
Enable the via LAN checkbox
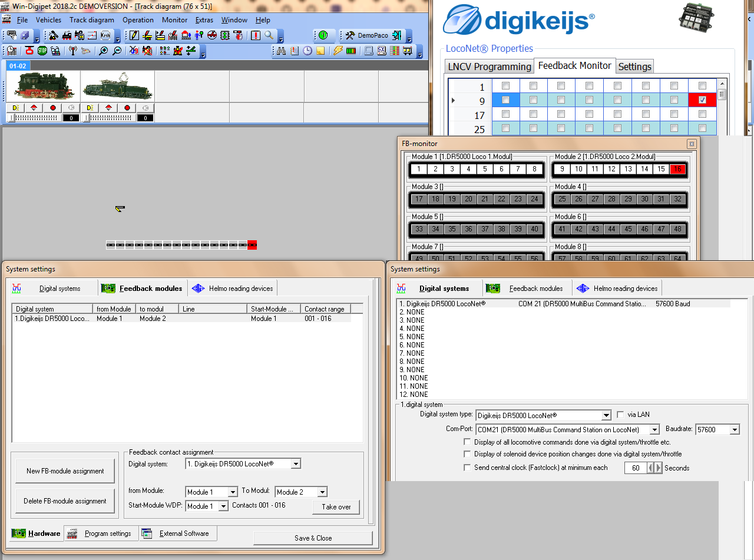tap(620, 415)
